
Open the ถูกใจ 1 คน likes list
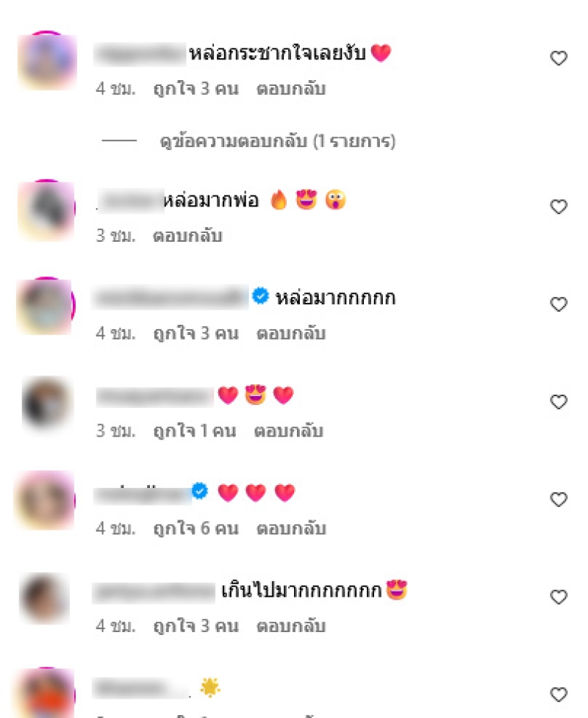195,431
